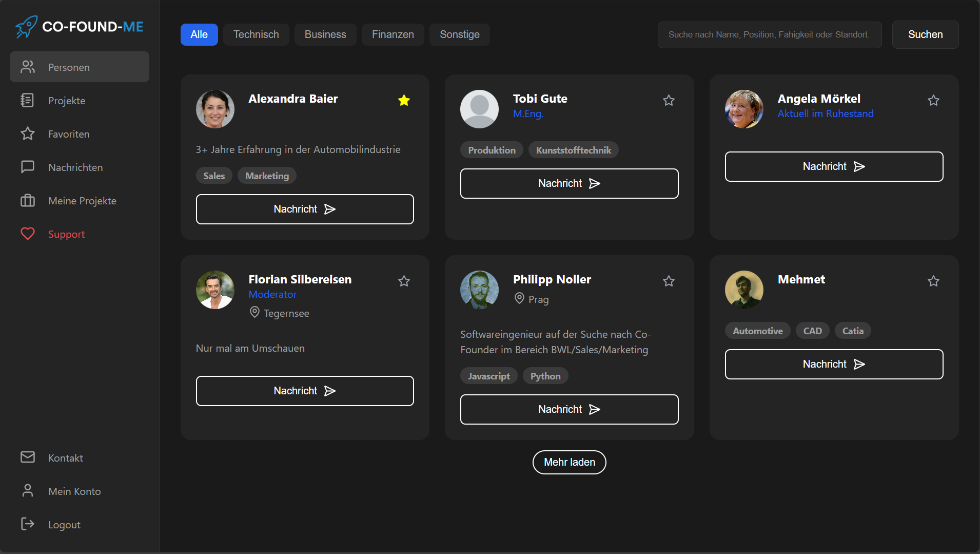The width and height of the screenshot is (980, 554).
Task: Focus the name and position search field
Action: tap(769, 34)
